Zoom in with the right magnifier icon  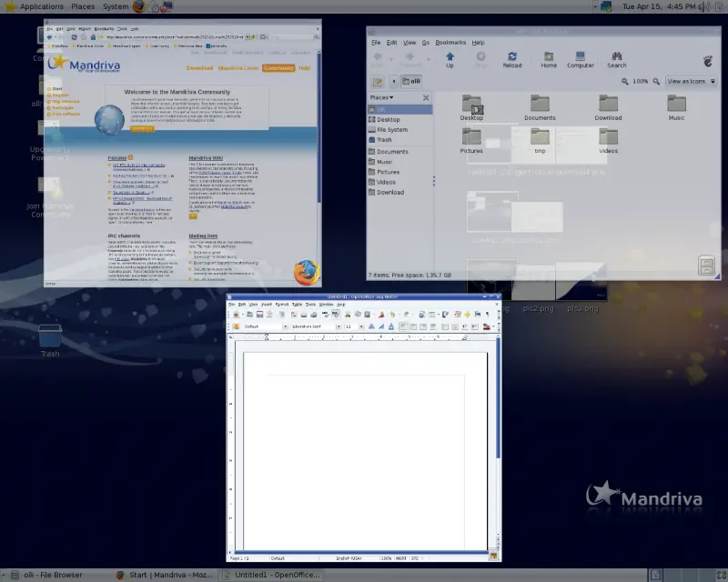[x=656, y=82]
